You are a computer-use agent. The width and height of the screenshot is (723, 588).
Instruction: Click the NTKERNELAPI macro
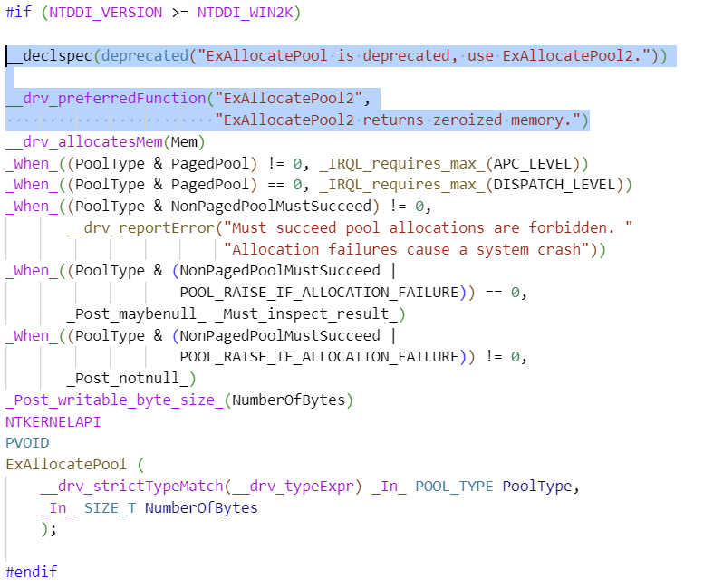pos(53,421)
